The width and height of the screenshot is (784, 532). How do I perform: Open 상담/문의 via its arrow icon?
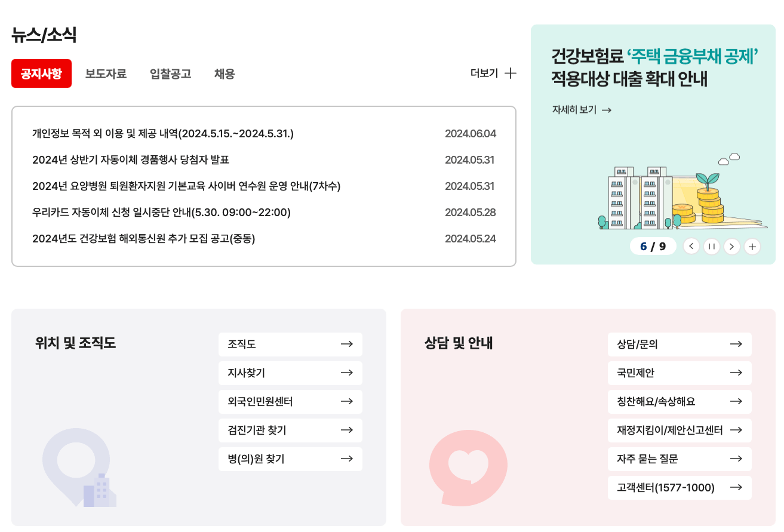click(736, 344)
